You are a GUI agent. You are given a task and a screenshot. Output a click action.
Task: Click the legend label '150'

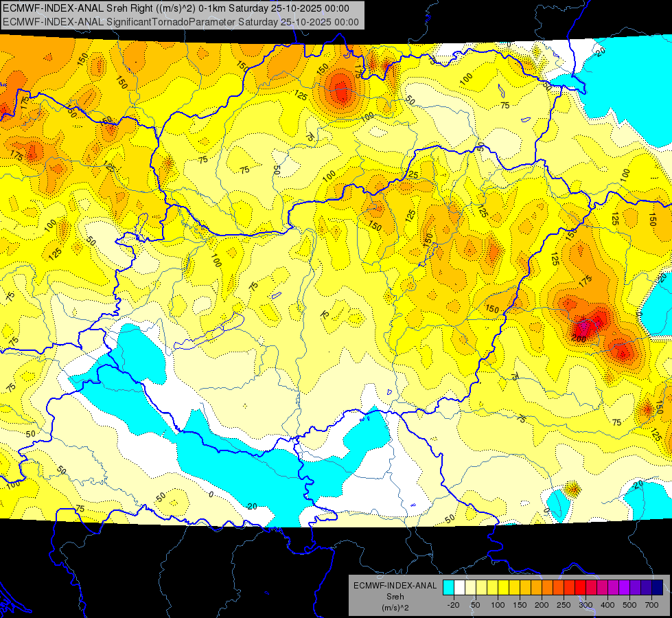[520, 605]
